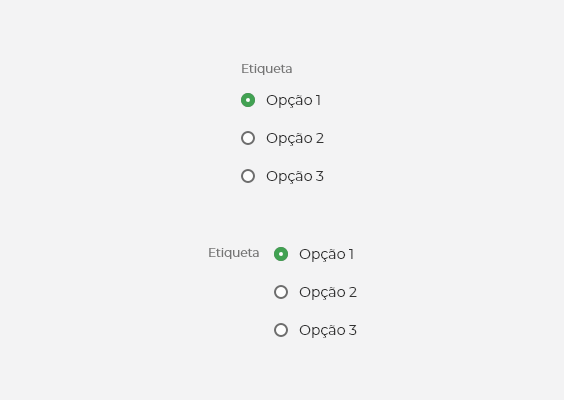
Task: Select the Opção 3 radio circle in the upper group
Action: pos(248,176)
